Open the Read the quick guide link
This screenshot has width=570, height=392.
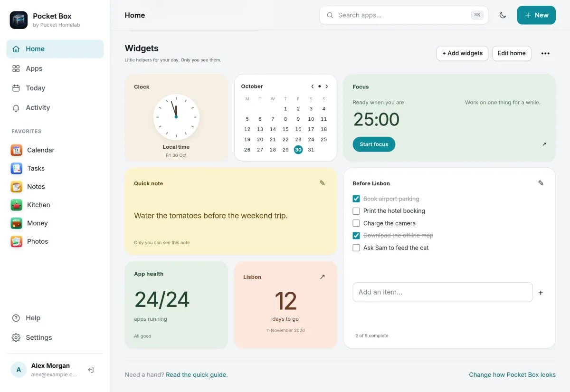[x=196, y=374]
